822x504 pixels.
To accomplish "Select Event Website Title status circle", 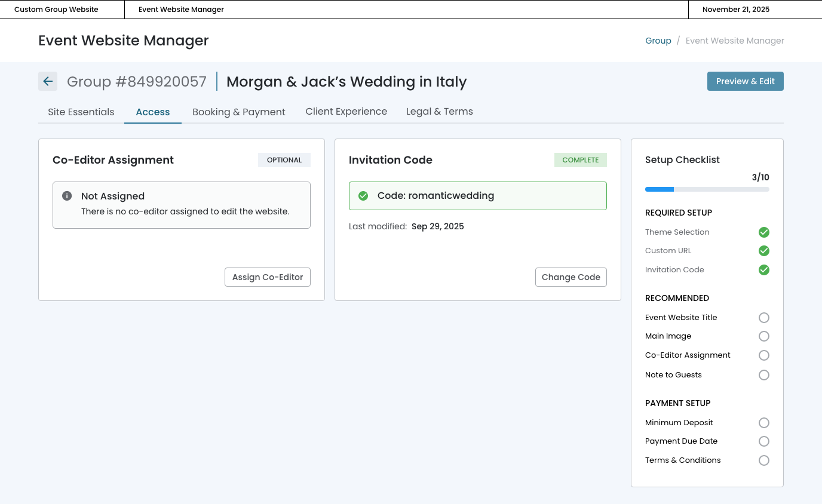I will click(763, 318).
